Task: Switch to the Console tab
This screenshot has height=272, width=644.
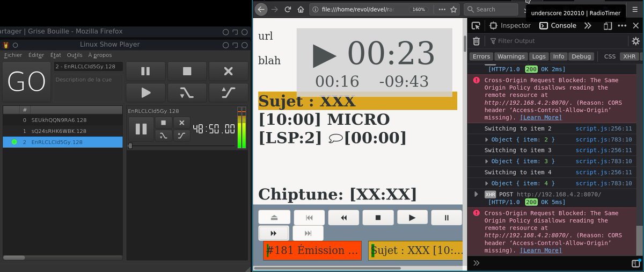Action: click(558, 25)
